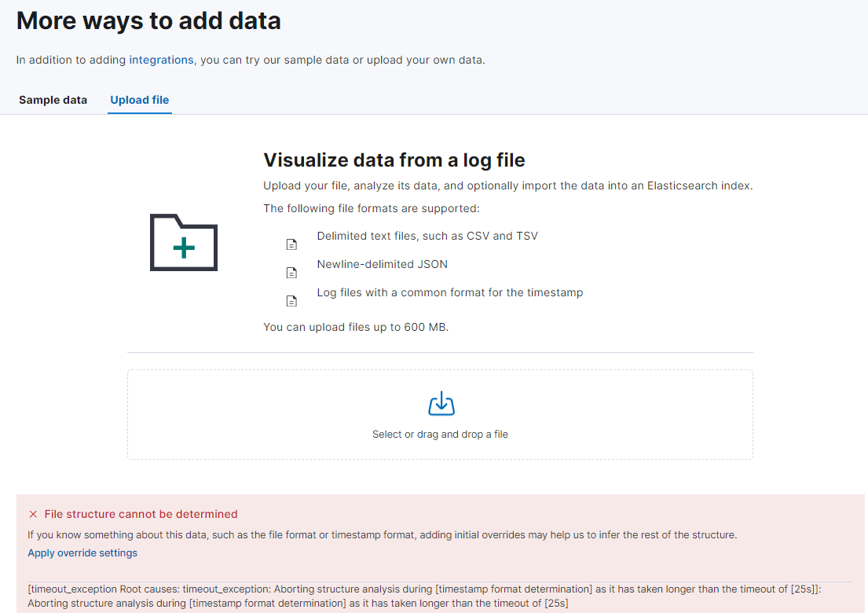Switch to the Sample data tab

pyautogui.click(x=53, y=100)
